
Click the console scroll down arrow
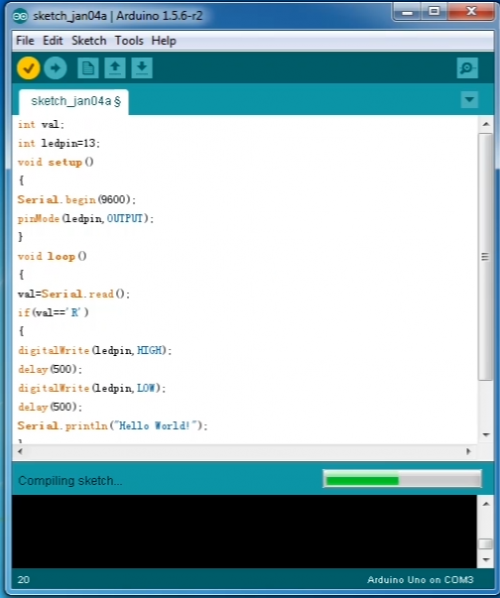point(486,559)
